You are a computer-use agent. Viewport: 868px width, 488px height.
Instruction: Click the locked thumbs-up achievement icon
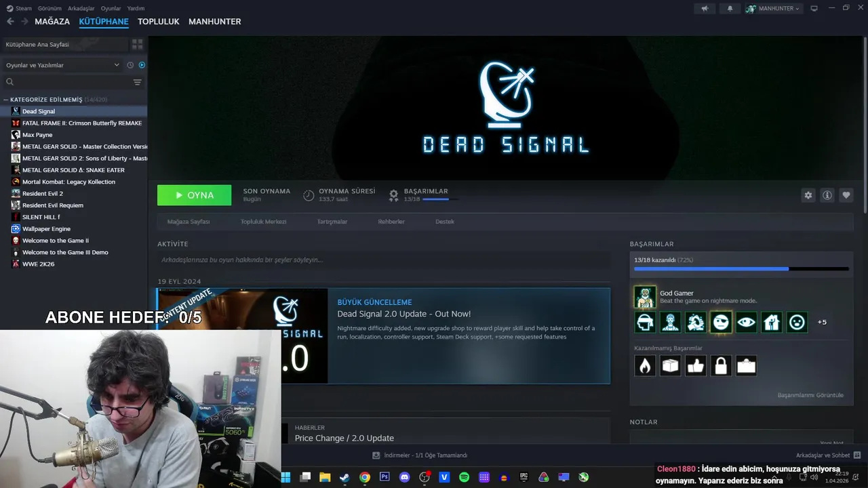[x=696, y=366]
